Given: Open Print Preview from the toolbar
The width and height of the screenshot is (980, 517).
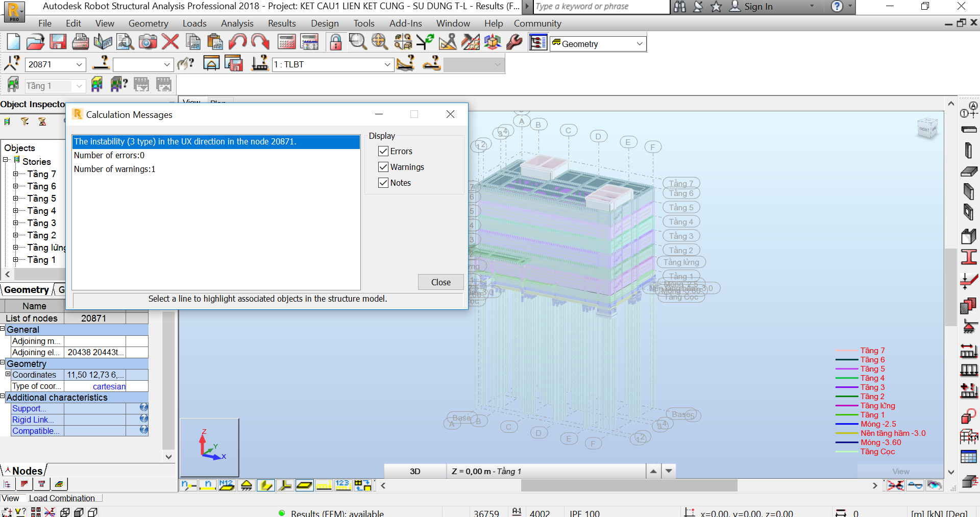Looking at the screenshot, I should coord(125,42).
